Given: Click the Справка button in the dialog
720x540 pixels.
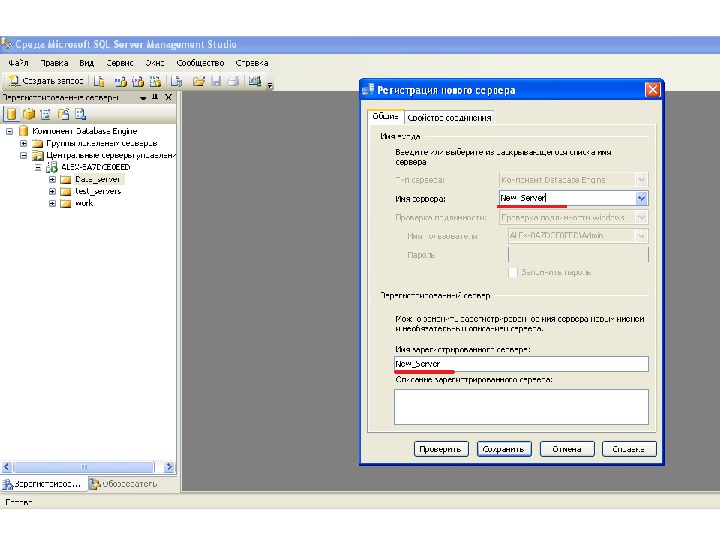Looking at the screenshot, I should point(629,449).
